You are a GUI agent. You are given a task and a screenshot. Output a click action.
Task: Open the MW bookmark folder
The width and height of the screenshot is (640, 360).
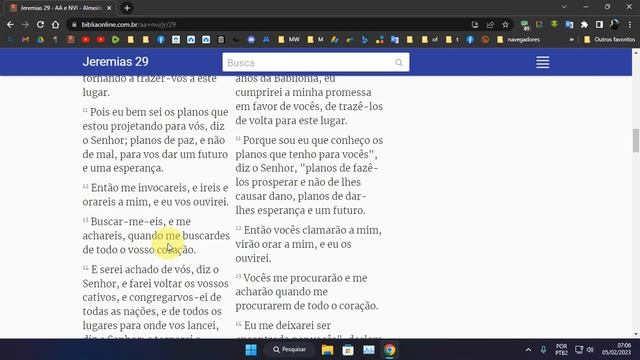[x=289, y=40]
